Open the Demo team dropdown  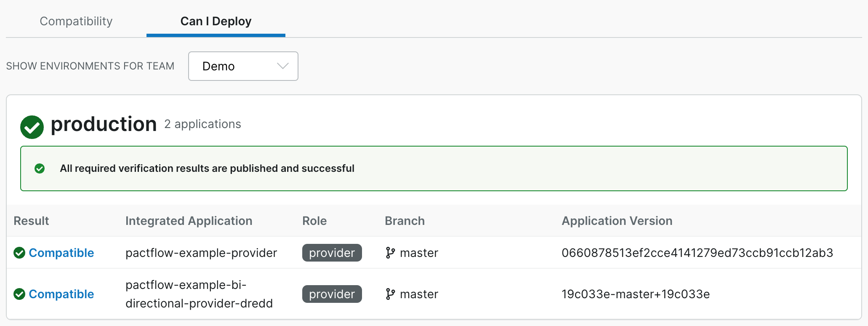pos(243,66)
